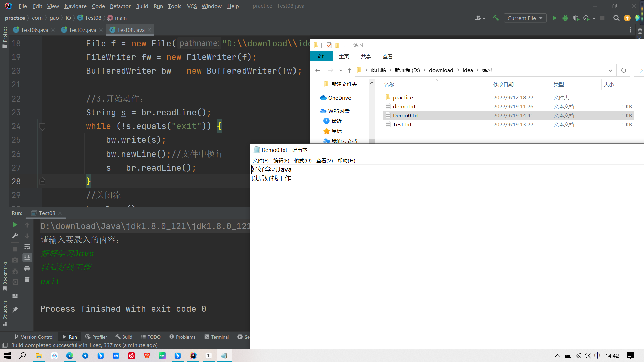Select the Test.txt file in Explorer

[x=402, y=124]
